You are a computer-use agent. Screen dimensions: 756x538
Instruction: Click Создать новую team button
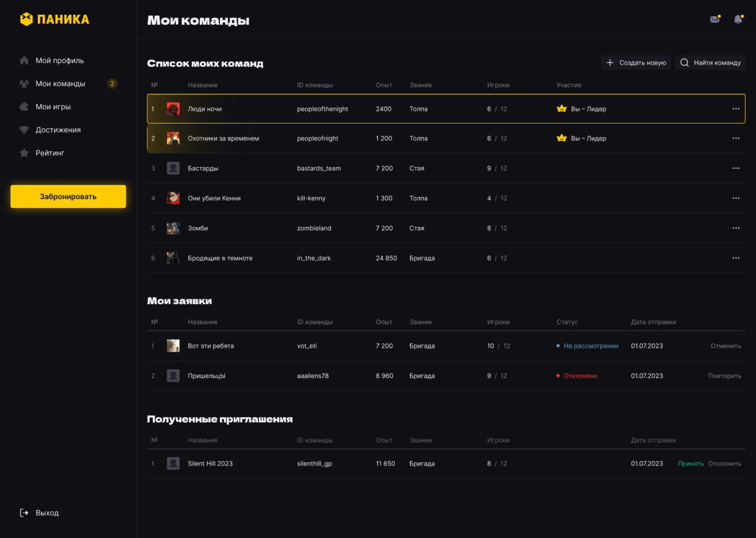click(636, 63)
